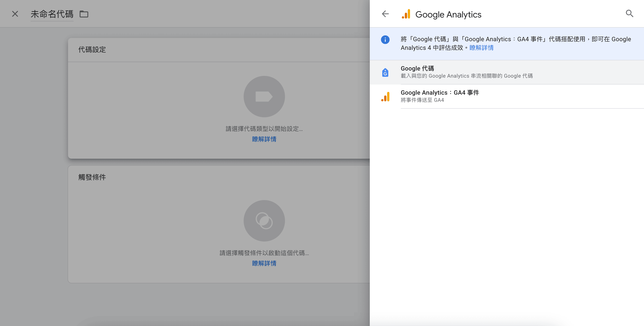The image size is (644, 326).
Task: Click 請選擇觸發條件以啟動這個代碼 placeholder text
Action: pos(264,253)
